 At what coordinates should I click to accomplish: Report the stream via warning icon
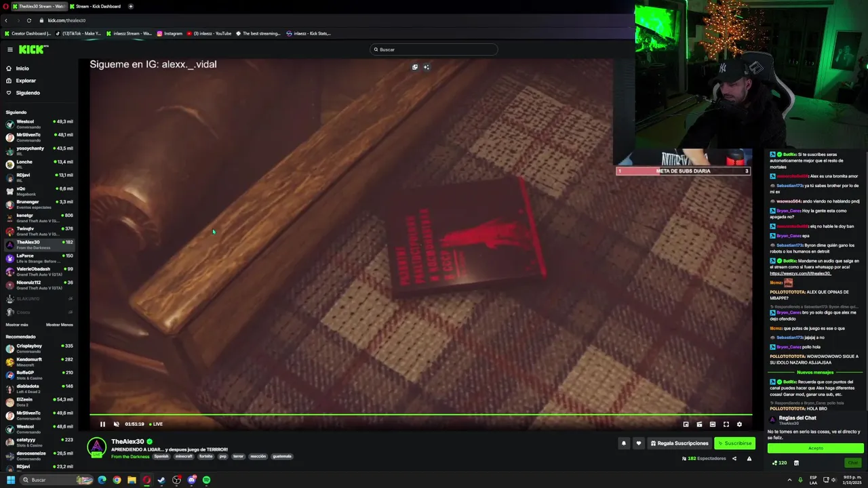[x=749, y=459]
